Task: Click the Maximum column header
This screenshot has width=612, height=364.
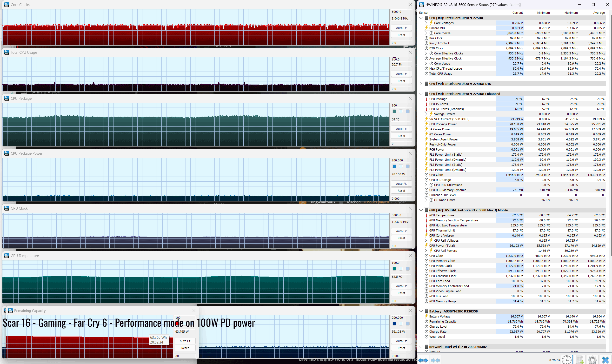Action: point(565,13)
